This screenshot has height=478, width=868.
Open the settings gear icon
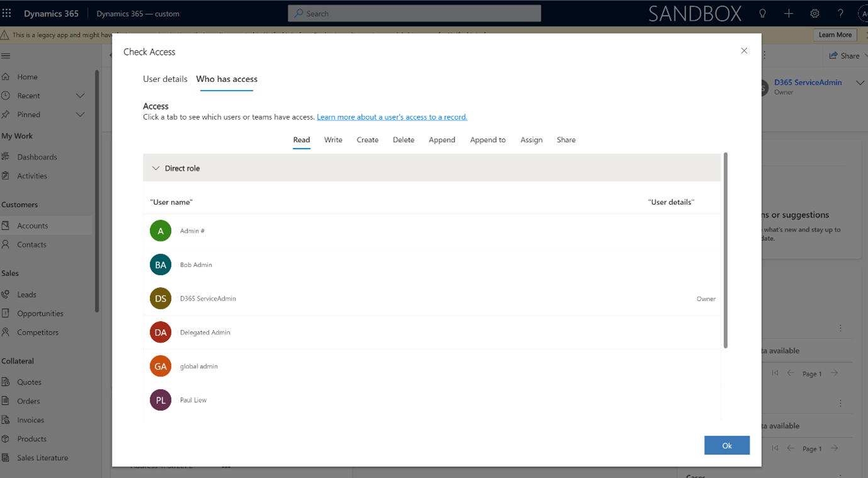(814, 13)
